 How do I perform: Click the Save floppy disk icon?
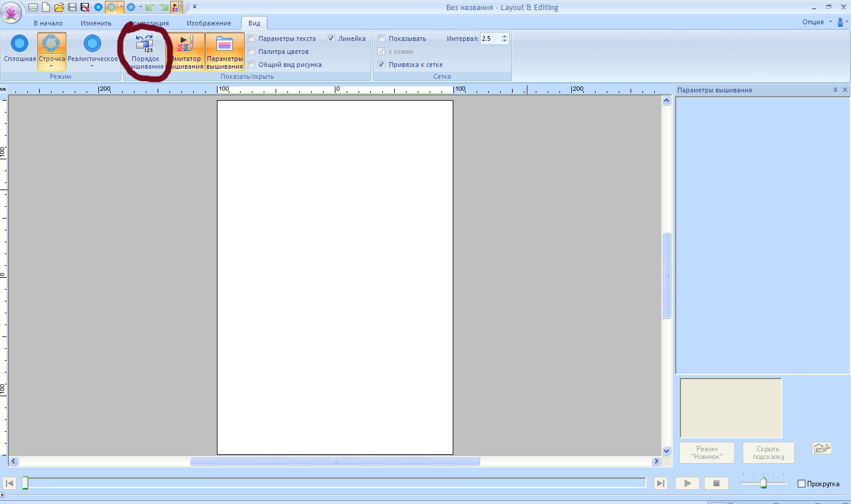point(72,8)
